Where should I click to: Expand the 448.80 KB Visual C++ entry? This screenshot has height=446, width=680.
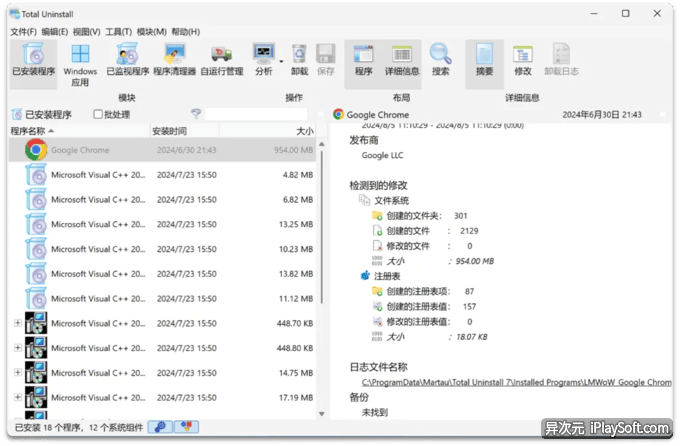click(x=18, y=348)
